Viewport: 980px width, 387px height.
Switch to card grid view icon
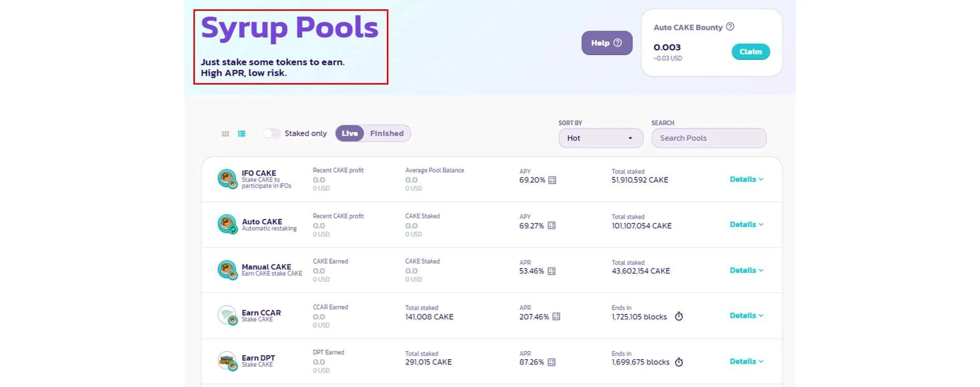[225, 134]
